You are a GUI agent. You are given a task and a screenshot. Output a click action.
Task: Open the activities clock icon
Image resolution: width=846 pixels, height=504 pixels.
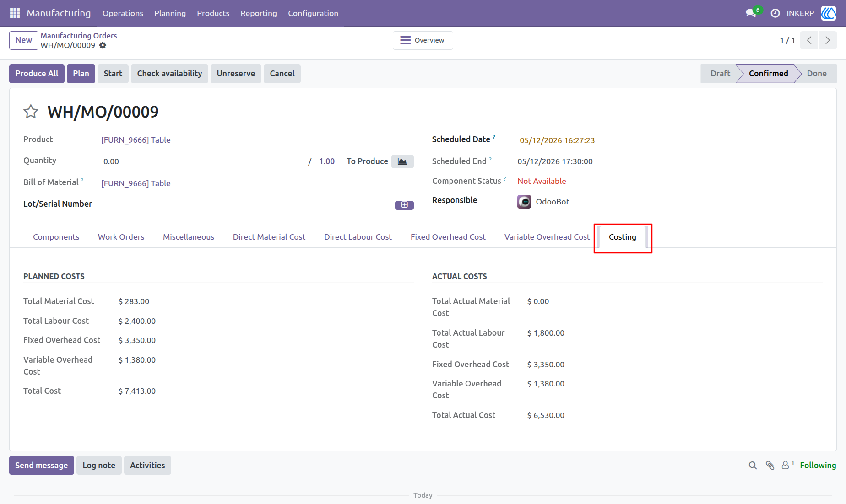tap(775, 13)
